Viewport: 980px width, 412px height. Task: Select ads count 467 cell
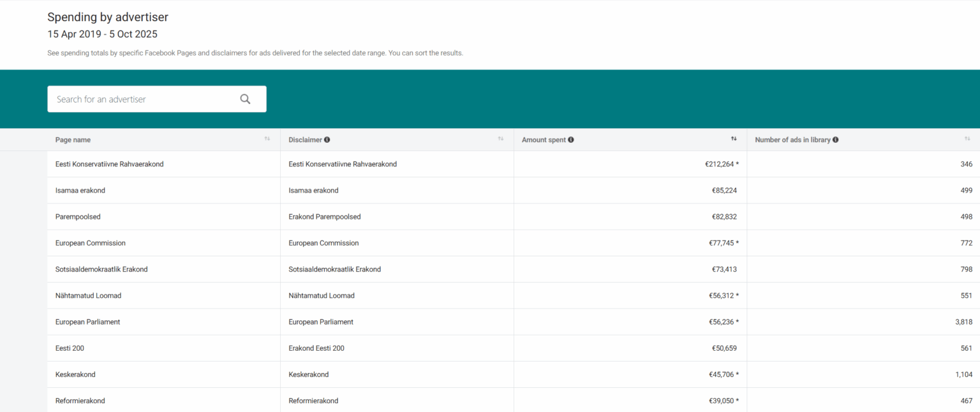coord(863,401)
